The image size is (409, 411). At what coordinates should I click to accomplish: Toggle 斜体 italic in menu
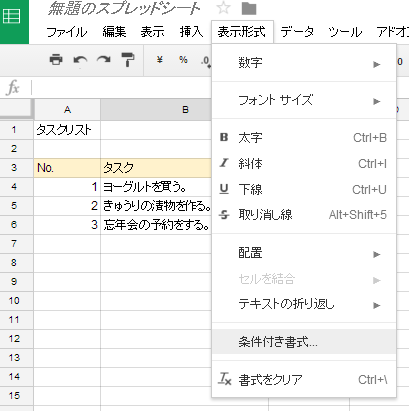(x=304, y=164)
